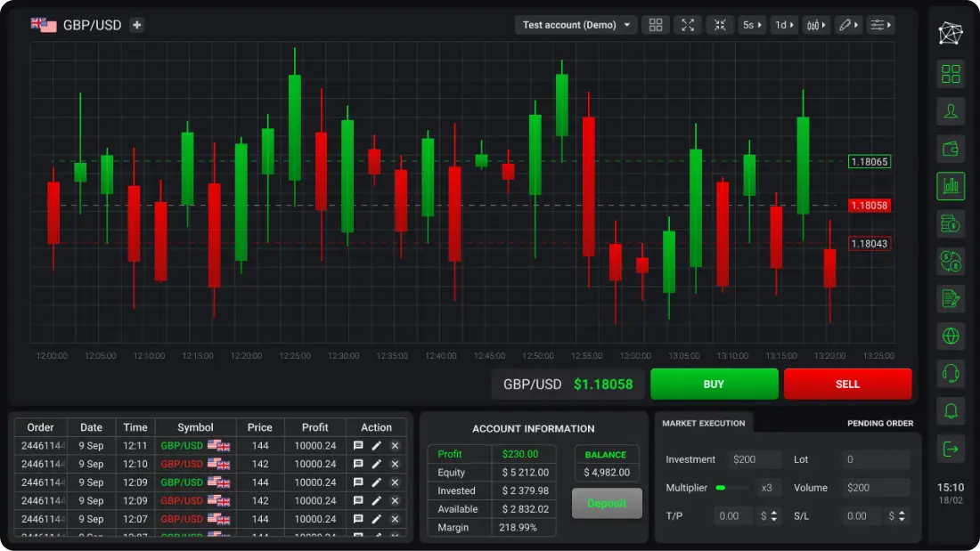Expand the 5s interval dropdown
The image size is (980, 551).
(x=753, y=25)
